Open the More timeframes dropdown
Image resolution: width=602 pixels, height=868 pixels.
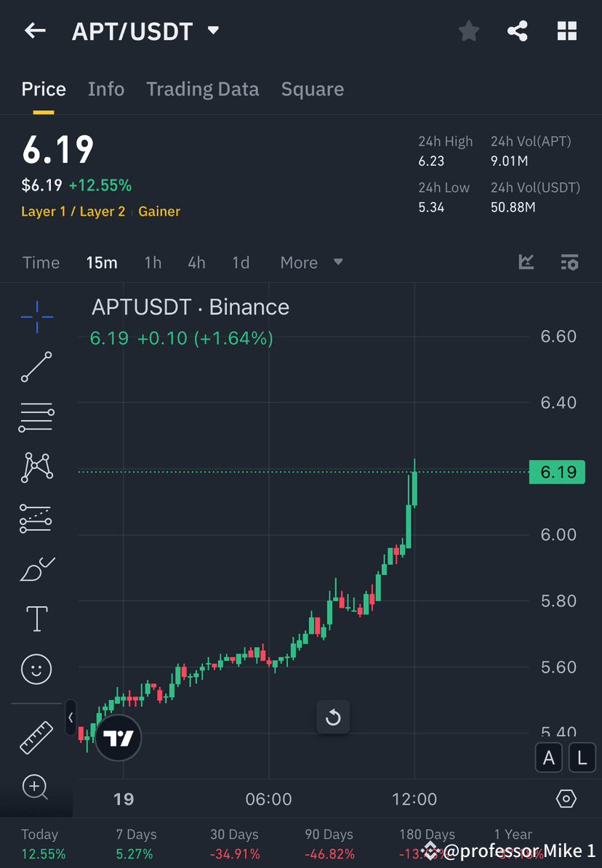pos(311,262)
